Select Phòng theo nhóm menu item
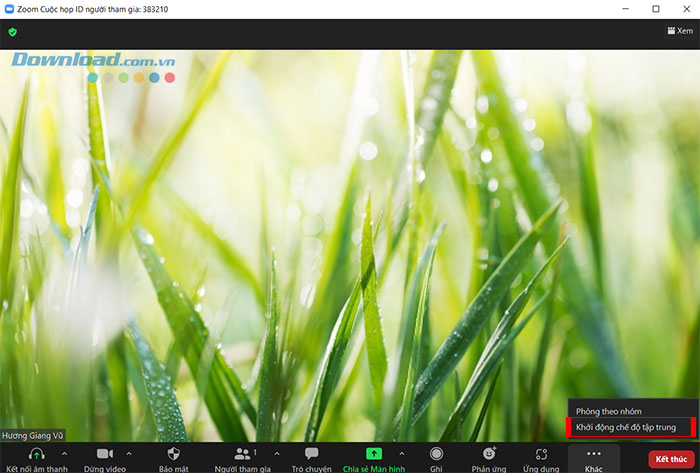Image resolution: width=700 pixels, height=473 pixels. coord(608,411)
